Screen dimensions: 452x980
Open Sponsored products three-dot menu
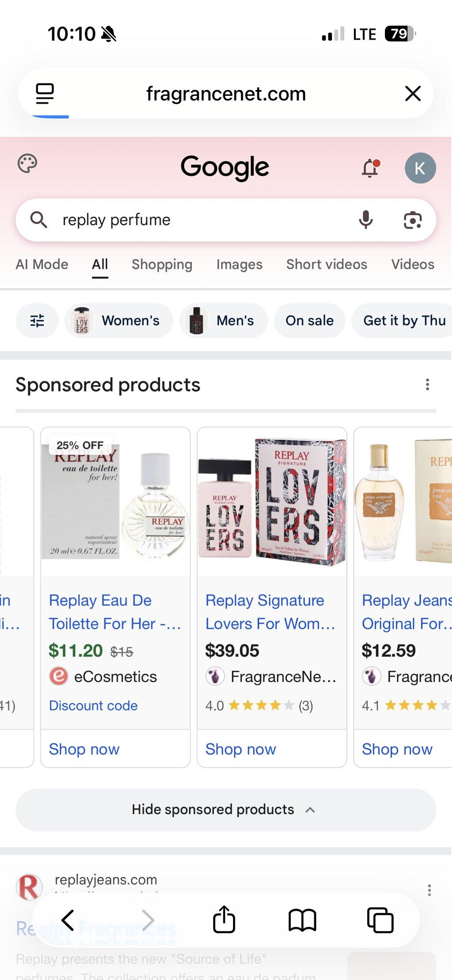[427, 384]
